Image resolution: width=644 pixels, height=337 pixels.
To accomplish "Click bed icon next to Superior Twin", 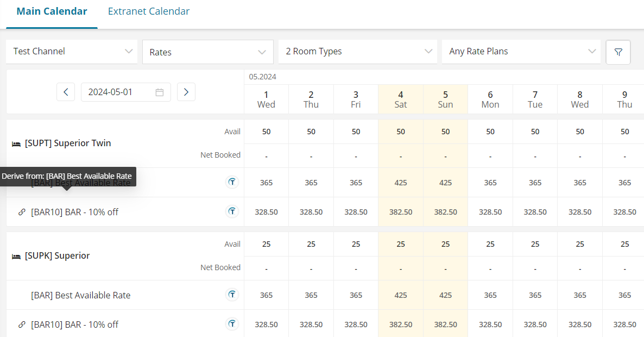I will tap(16, 144).
